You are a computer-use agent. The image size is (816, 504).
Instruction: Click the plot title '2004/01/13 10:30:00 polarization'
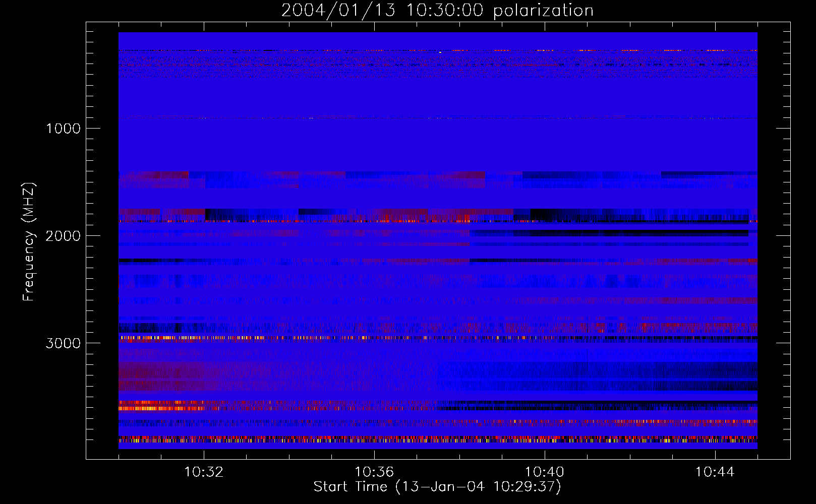pyautogui.click(x=437, y=10)
